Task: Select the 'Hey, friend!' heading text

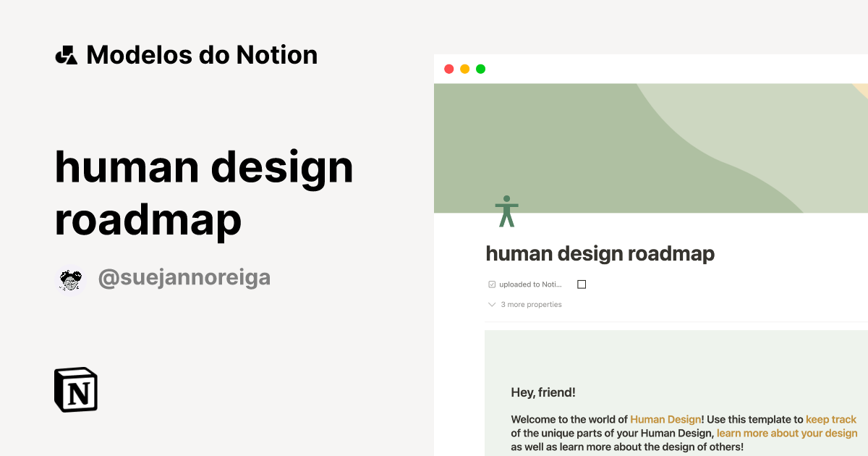Action: 544,392
